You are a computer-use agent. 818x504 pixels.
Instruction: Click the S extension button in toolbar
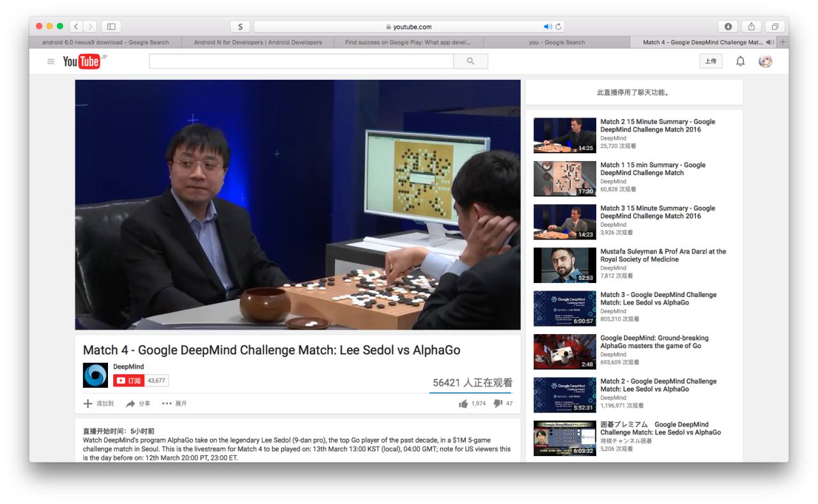pos(240,26)
